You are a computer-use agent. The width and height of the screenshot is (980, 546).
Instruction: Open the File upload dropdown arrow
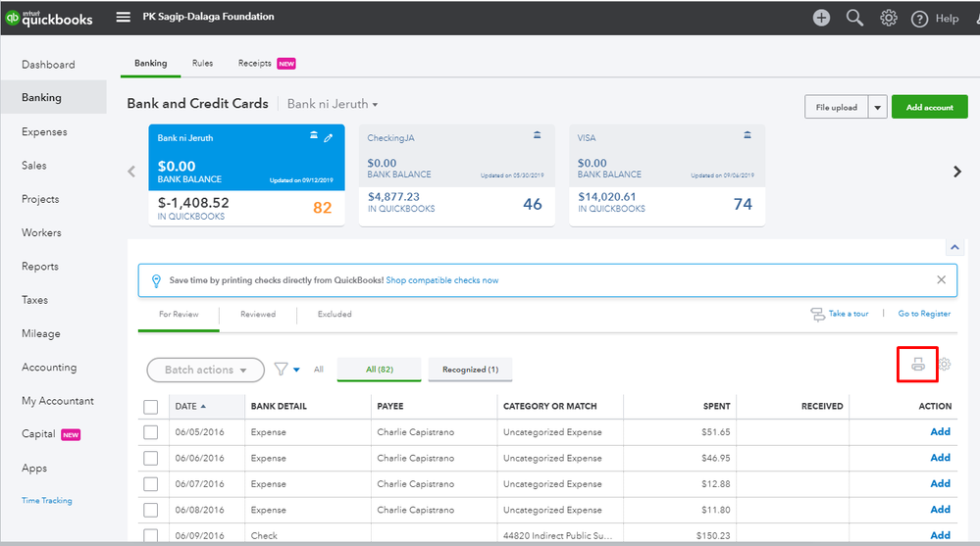(x=877, y=108)
